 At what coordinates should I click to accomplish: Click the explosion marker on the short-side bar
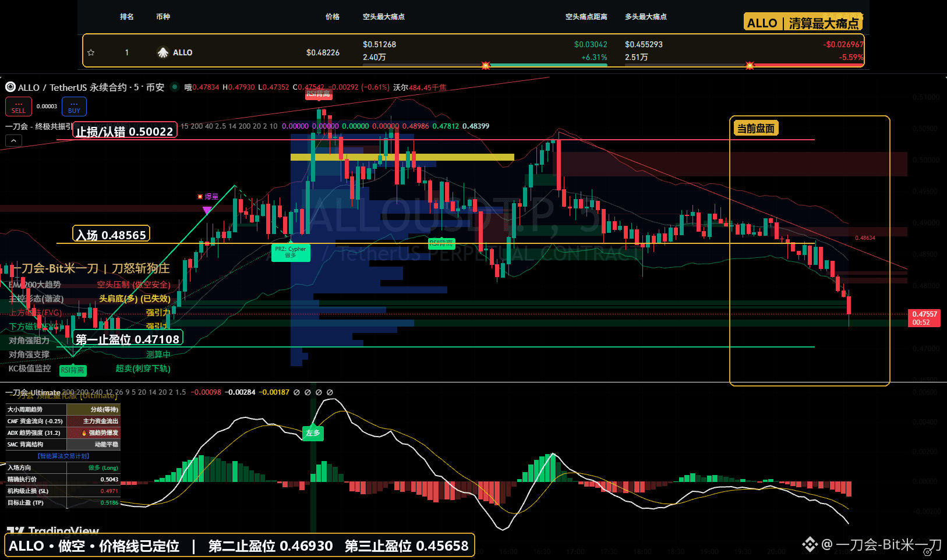[486, 65]
